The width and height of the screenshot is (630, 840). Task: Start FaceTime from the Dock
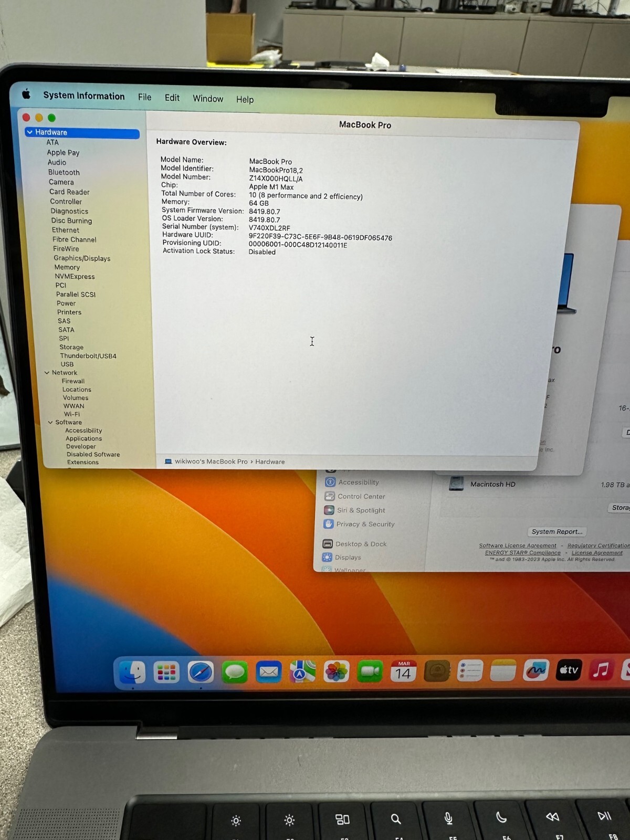pos(370,671)
